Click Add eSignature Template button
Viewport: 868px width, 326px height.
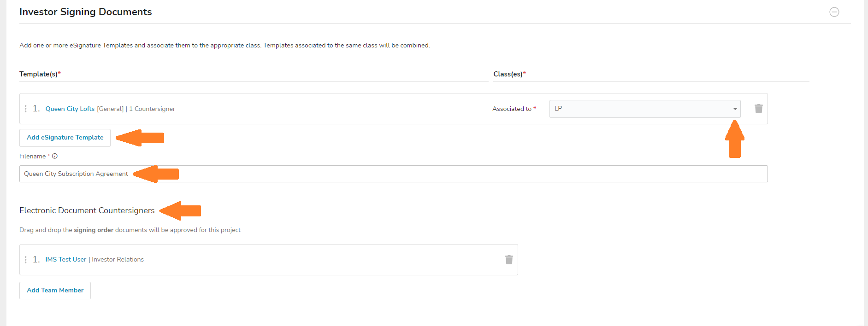[x=65, y=138]
